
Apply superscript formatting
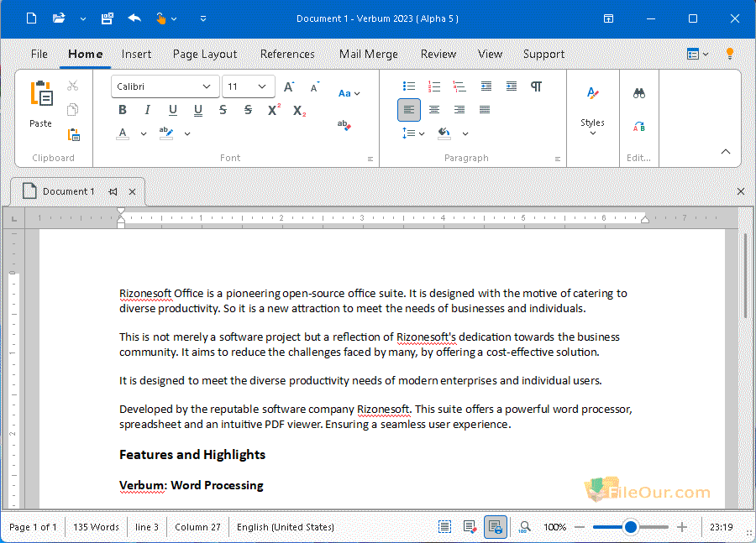pyautogui.click(x=274, y=110)
